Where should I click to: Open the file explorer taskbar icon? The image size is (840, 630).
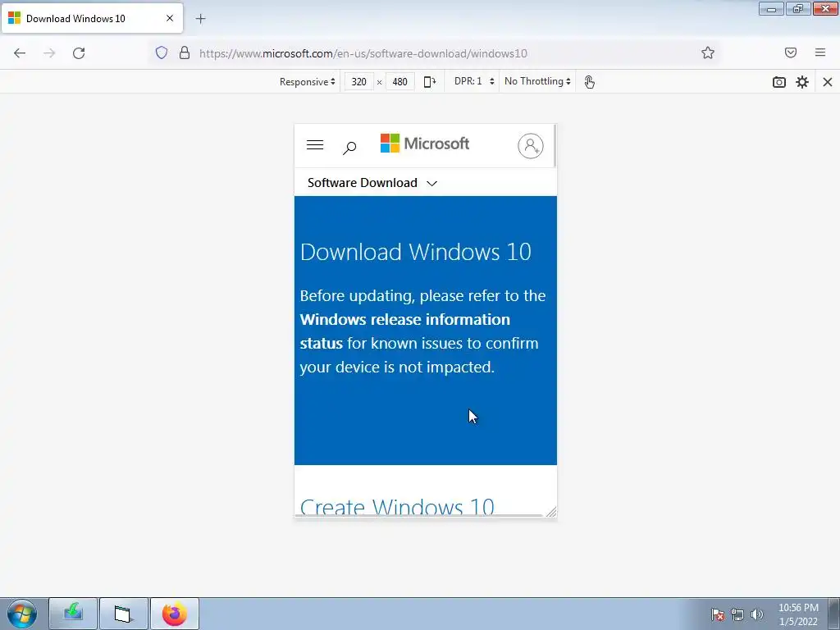tap(124, 614)
